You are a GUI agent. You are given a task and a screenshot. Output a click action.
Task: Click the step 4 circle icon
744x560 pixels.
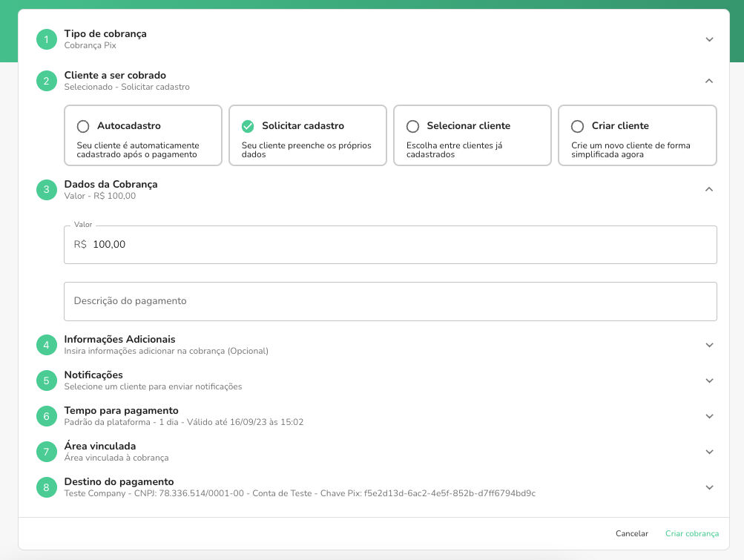pos(47,345)
